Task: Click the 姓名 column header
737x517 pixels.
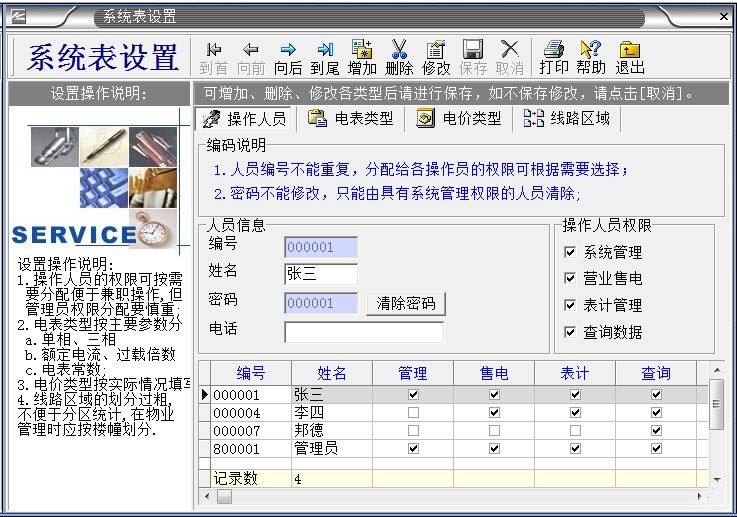Action: (x=332, y=373)
